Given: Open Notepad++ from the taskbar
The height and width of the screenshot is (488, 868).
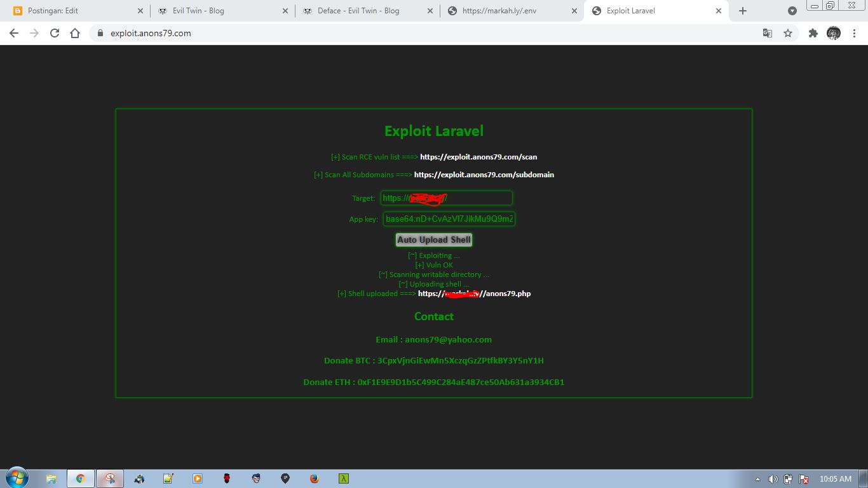Looking at the screenshot, I should 168,478.
